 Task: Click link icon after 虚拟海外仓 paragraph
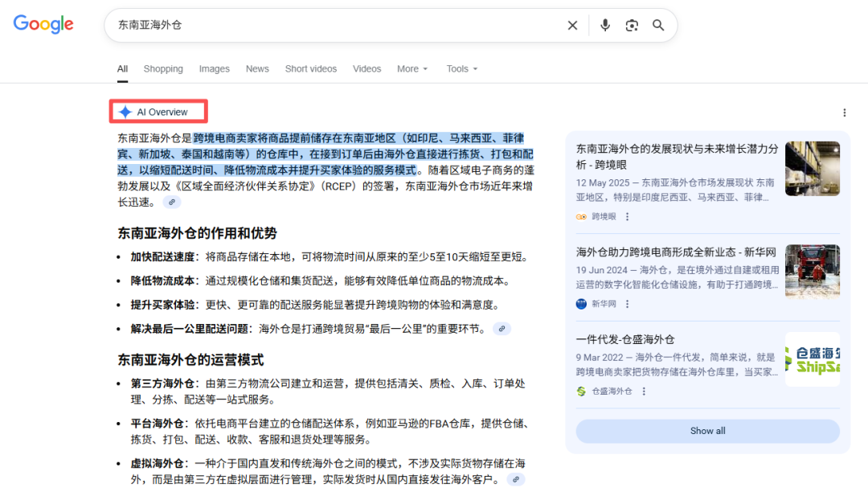[515, 480]
